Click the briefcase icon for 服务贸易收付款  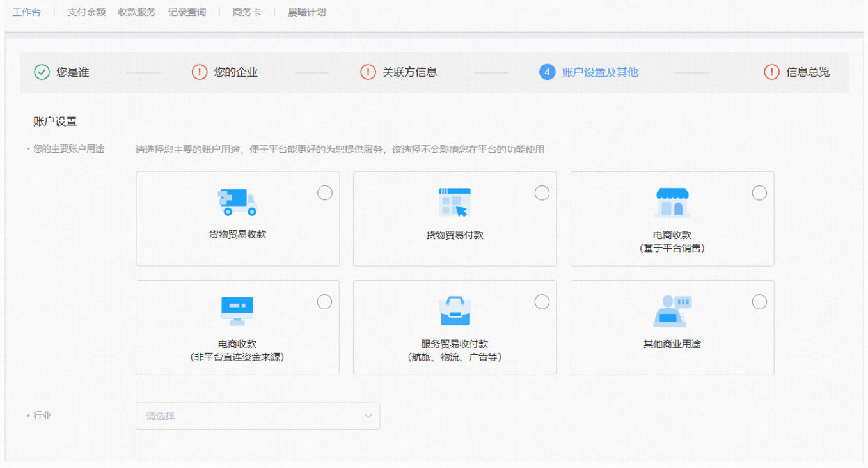click(454, 311)
